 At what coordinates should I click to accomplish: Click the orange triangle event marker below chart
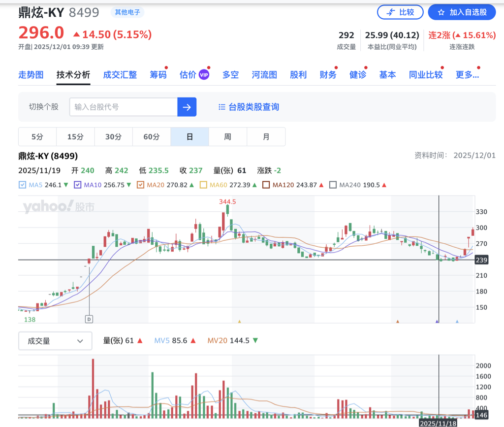click(x=398, y=322)
